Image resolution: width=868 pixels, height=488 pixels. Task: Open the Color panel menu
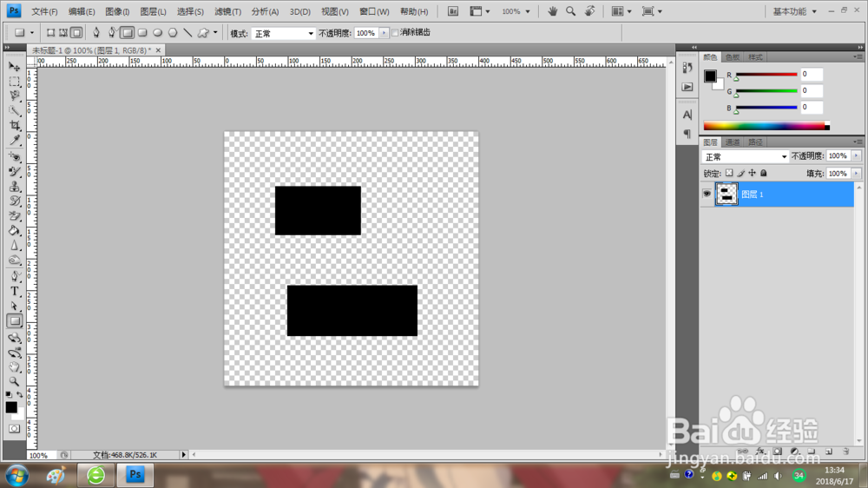[x=857, y=56]
